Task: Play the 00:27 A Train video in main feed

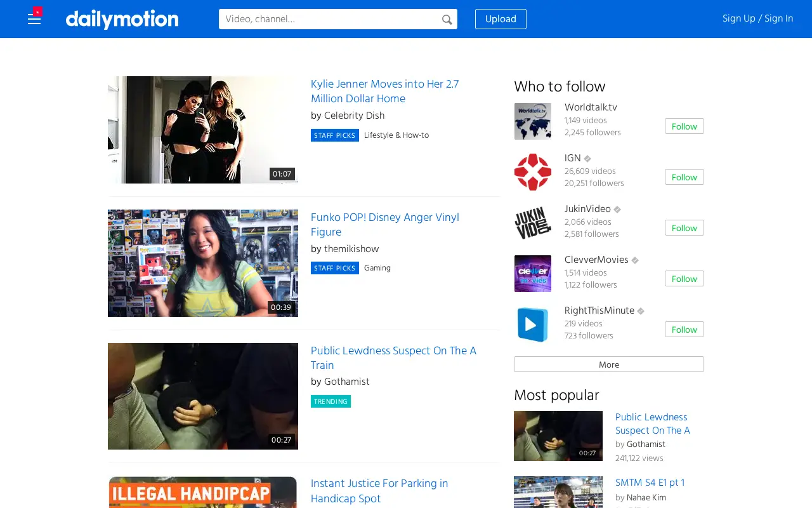Action: point(203,396)
